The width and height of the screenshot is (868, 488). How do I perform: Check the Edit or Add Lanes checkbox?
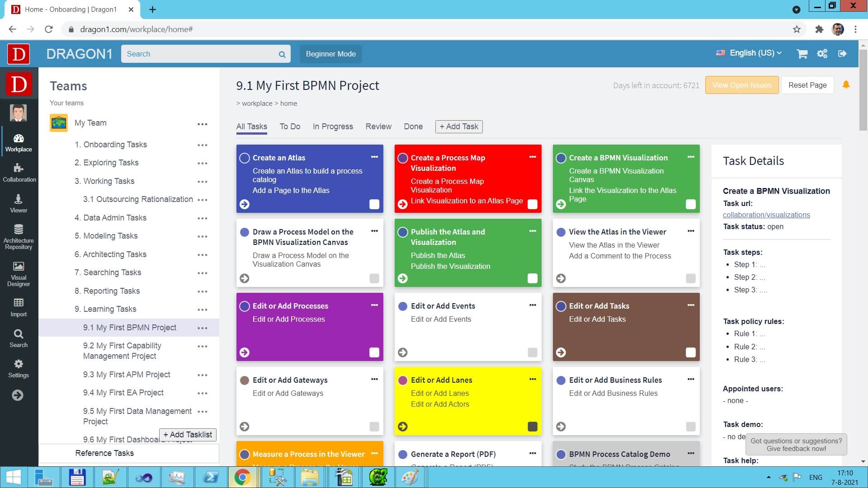533,427
